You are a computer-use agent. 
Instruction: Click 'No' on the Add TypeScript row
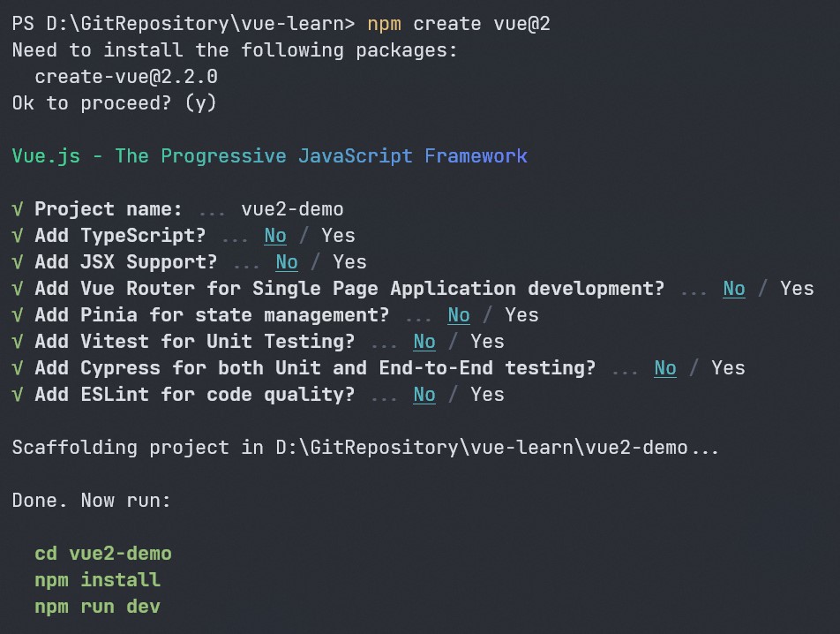pyautogui.click(x=275, y=236)
